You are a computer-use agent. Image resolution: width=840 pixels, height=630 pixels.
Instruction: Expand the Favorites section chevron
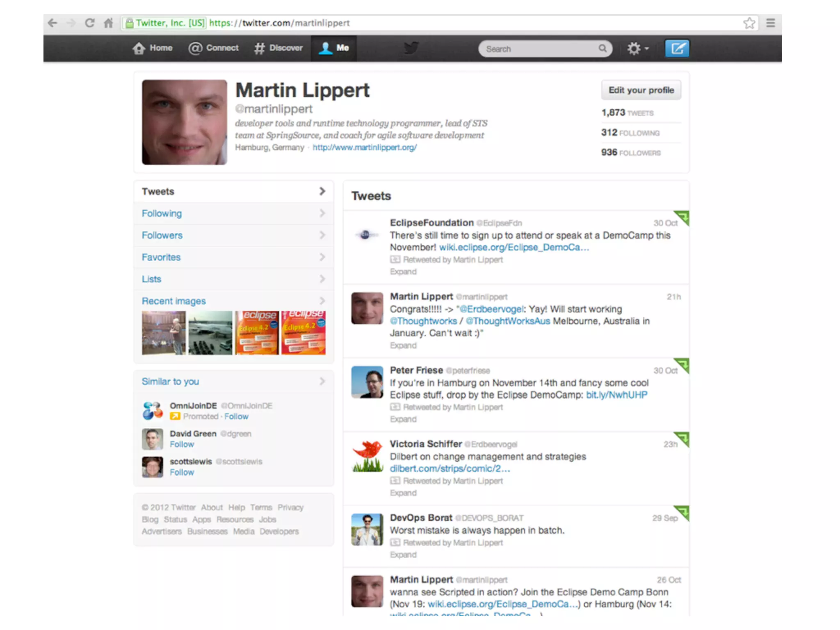(322, 257)
